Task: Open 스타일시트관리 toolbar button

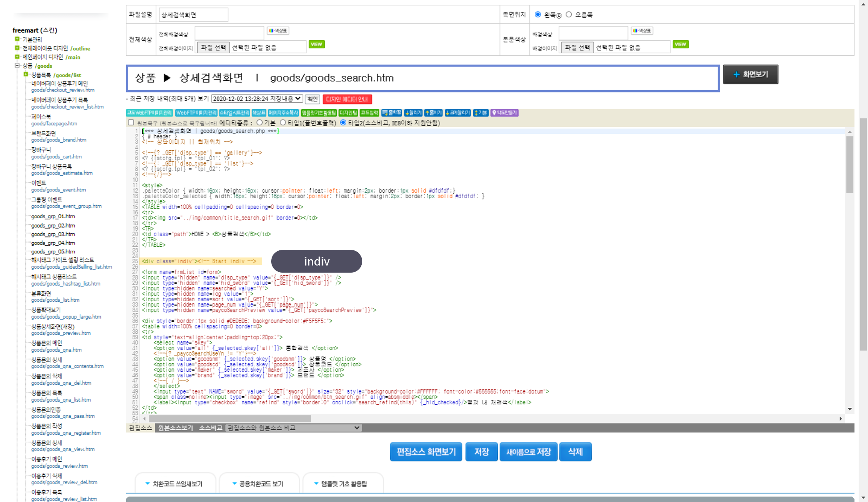Action: (x=234, y=113)
